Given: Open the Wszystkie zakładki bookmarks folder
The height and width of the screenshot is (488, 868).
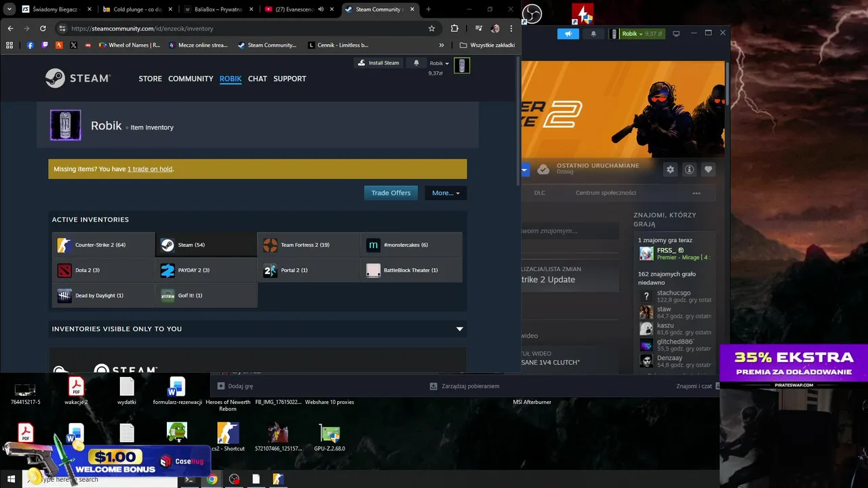Looking at the screenshot, I should tap(487, 45).
